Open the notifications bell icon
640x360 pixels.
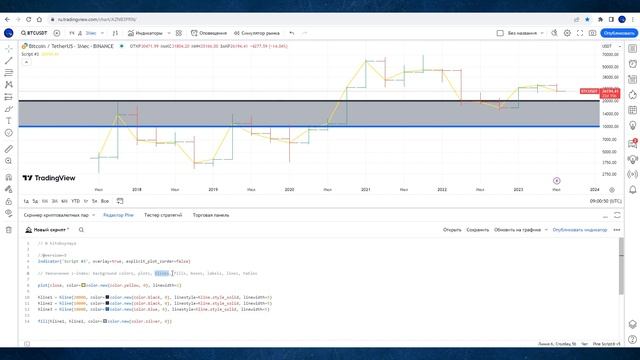click(632, 189)
